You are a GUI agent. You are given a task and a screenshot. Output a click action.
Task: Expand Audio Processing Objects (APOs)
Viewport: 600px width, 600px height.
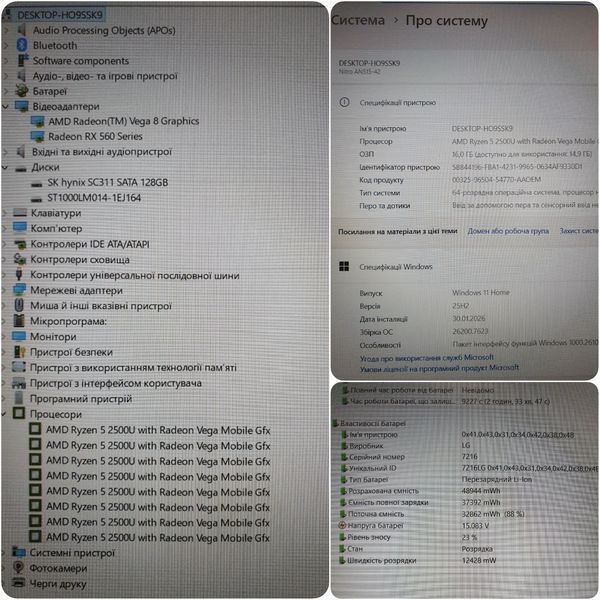[x=6, y=30]
